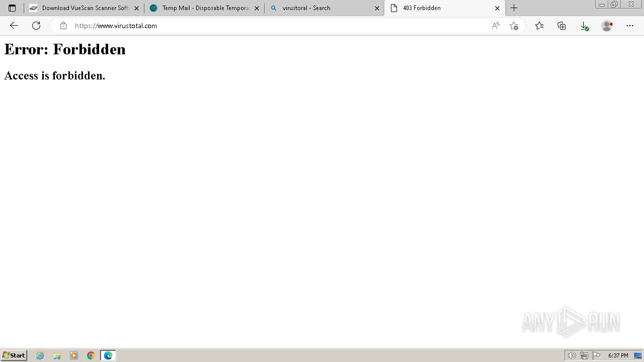Show the Downloads panel
Screen dimensions: 644x362
(584, 26)
